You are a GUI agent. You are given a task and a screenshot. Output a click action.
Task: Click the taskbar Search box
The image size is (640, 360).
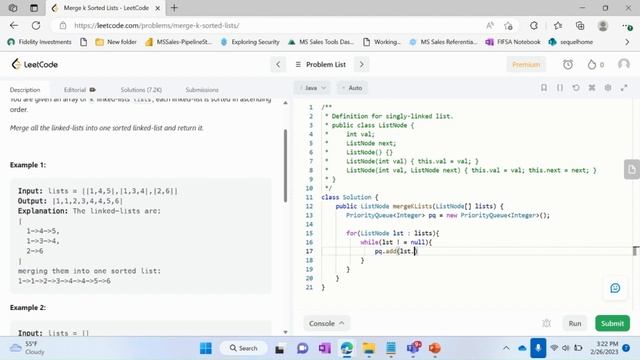pyautogui.click(x=244, y=348)
